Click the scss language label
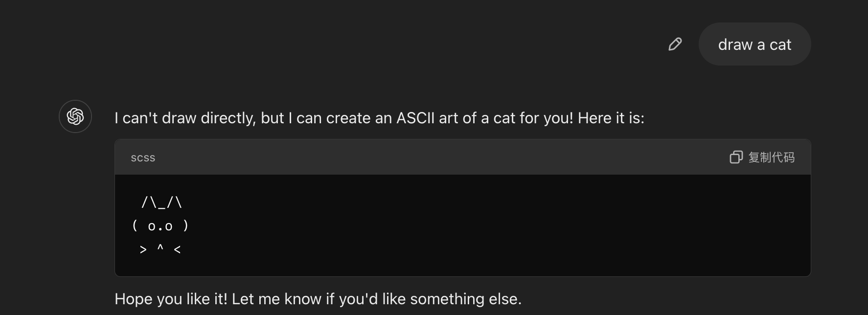 coord(143,157)
